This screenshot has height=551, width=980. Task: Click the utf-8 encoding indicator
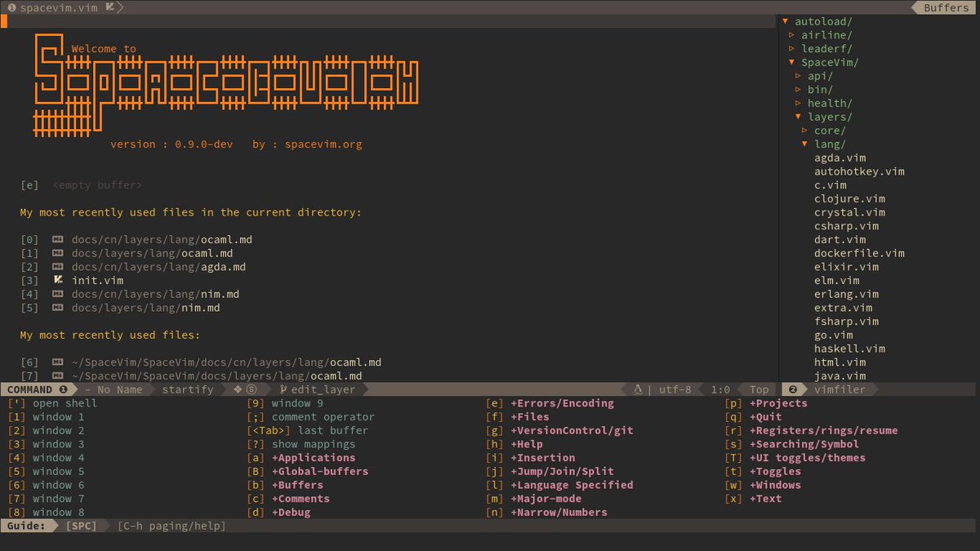(675, 390)
